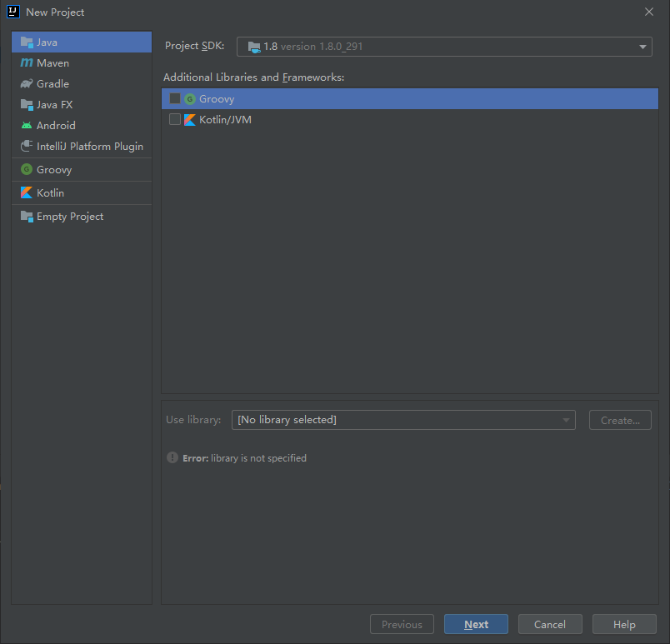This screenshot has width=670, height=644.
Task: Select the Kotlin project type text
Action: 51,192
